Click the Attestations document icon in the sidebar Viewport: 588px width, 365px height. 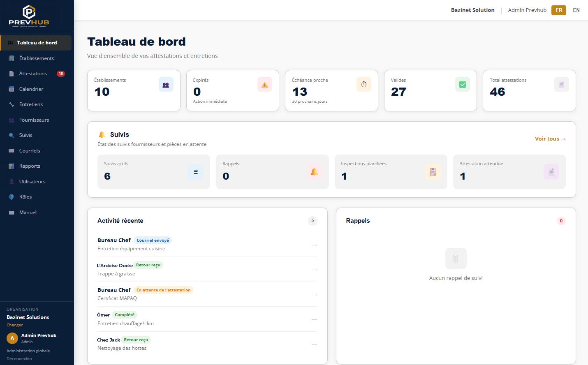[12, 74]
